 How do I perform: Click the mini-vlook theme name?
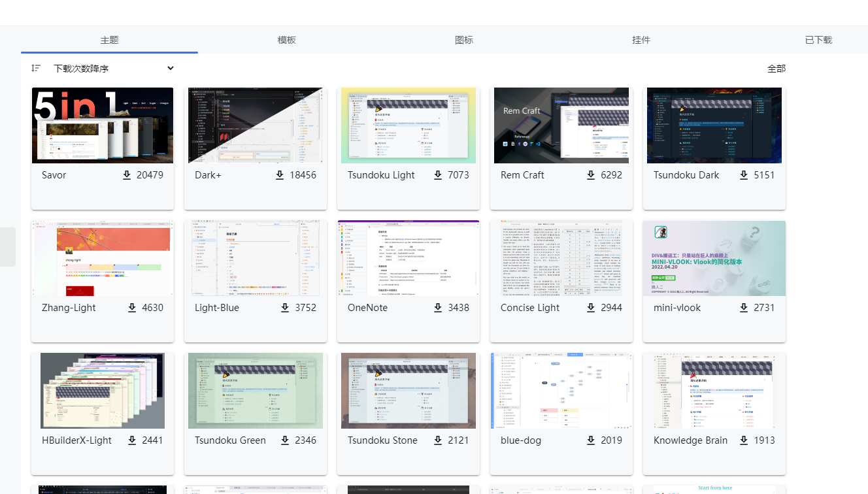(x=677, y=308)
